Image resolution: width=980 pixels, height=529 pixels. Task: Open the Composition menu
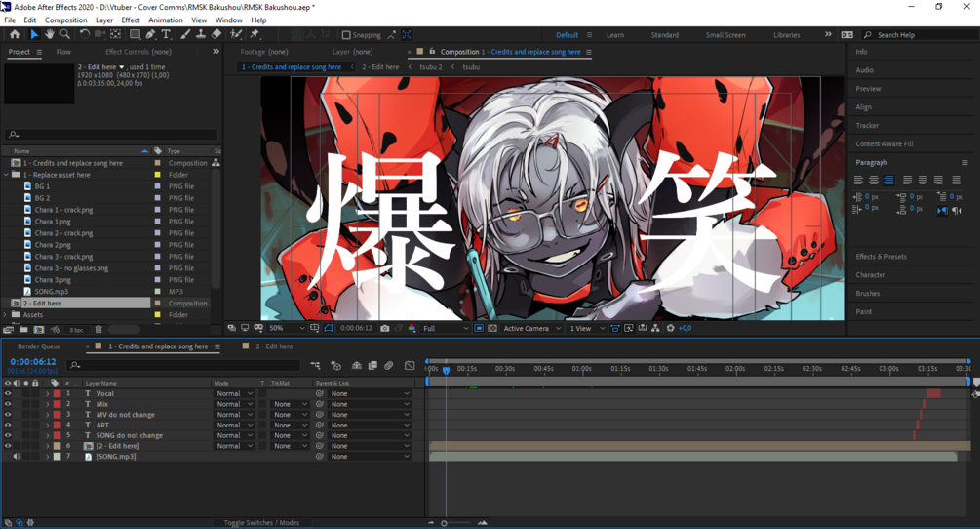pos(65,20)
